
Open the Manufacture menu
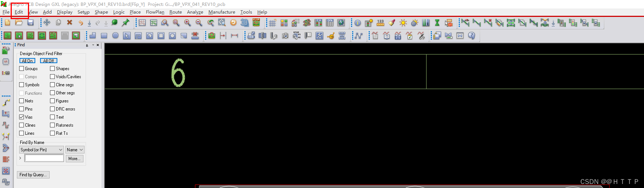coord(222,12)
